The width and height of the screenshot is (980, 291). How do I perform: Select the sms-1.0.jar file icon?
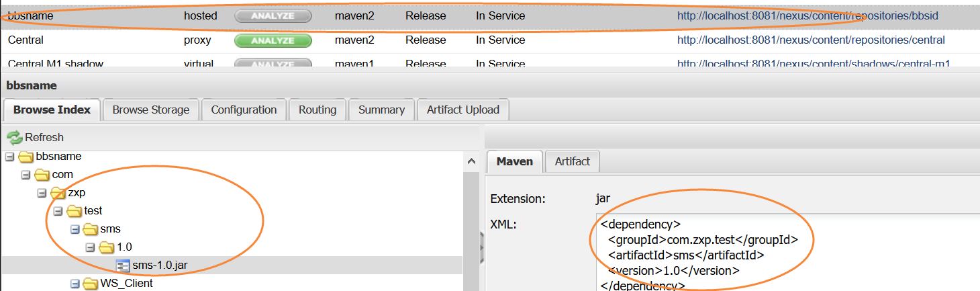tap(123, 265)
